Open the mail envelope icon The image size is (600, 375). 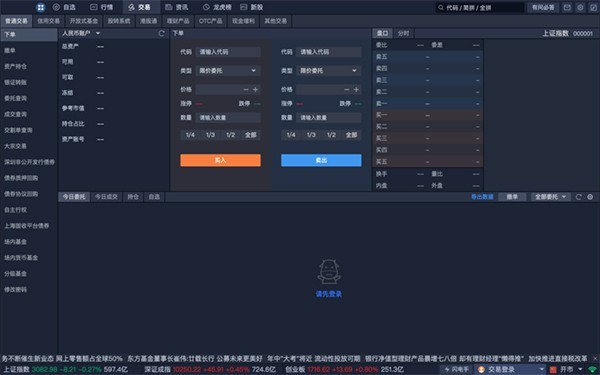[567, 7]
